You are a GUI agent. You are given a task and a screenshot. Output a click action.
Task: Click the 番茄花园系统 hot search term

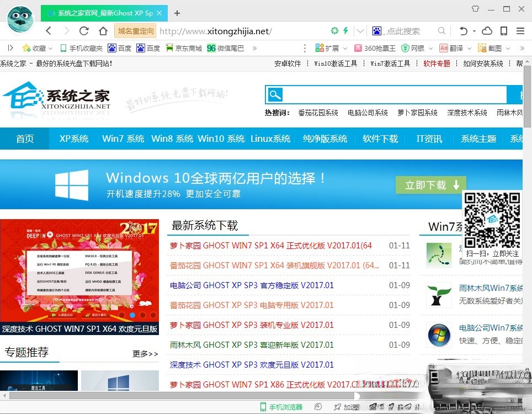pos(318,112)
